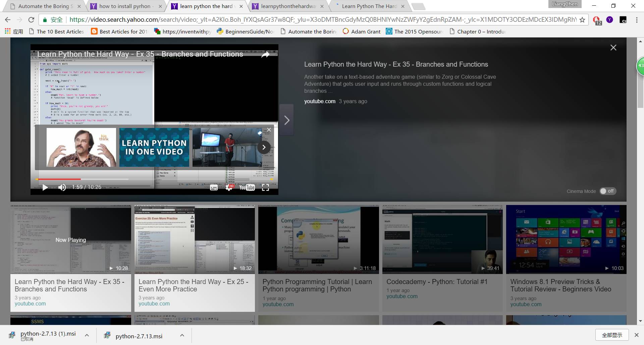Screen dimensions: 644x345
Task: Open The 10 Best Articles bookmark
Action: 56,31
